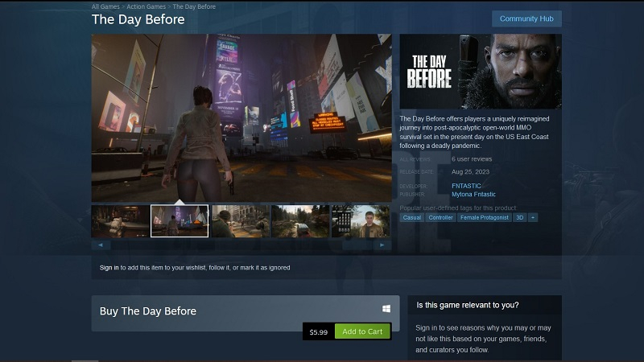
Task: Open the Community Hub
Action: 526,19
